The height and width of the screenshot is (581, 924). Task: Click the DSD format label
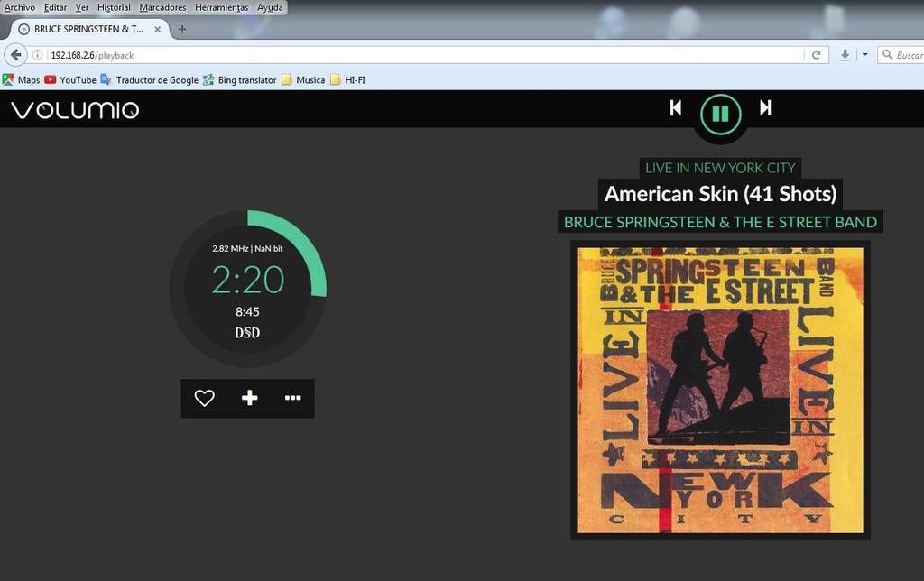click(x=247, y=333)
